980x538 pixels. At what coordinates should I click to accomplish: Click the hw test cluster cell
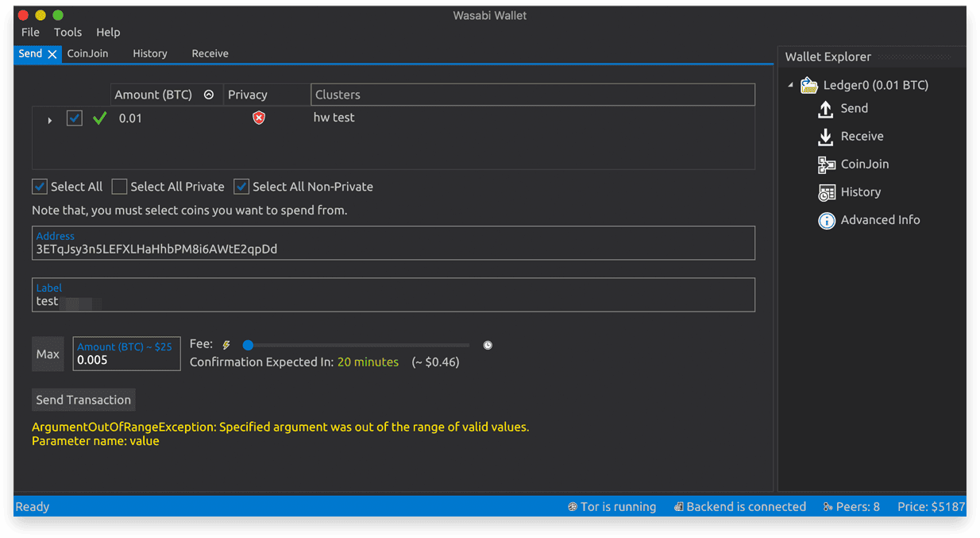pyautogui.click(x=334, y=118)
